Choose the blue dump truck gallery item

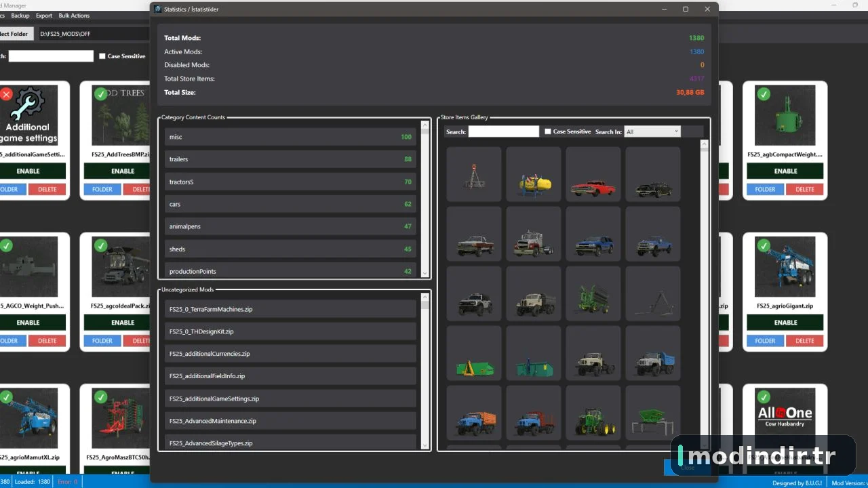point(653,353)
